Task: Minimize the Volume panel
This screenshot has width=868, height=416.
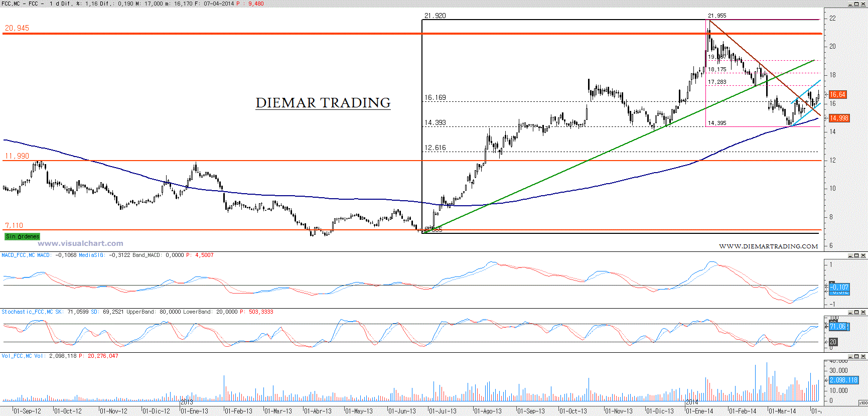Action: (850, 356)
